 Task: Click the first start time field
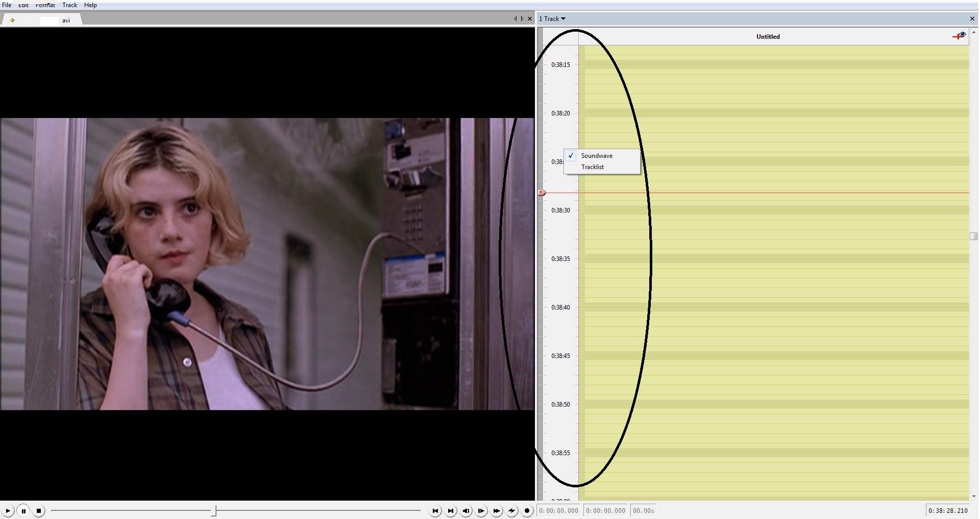click(559, 510)
